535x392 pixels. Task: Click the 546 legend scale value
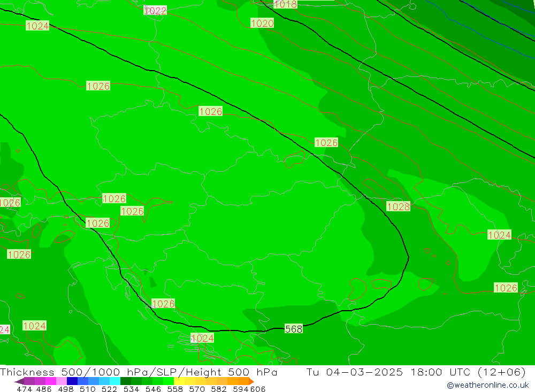pyautogui.click(x=153, y=389)
